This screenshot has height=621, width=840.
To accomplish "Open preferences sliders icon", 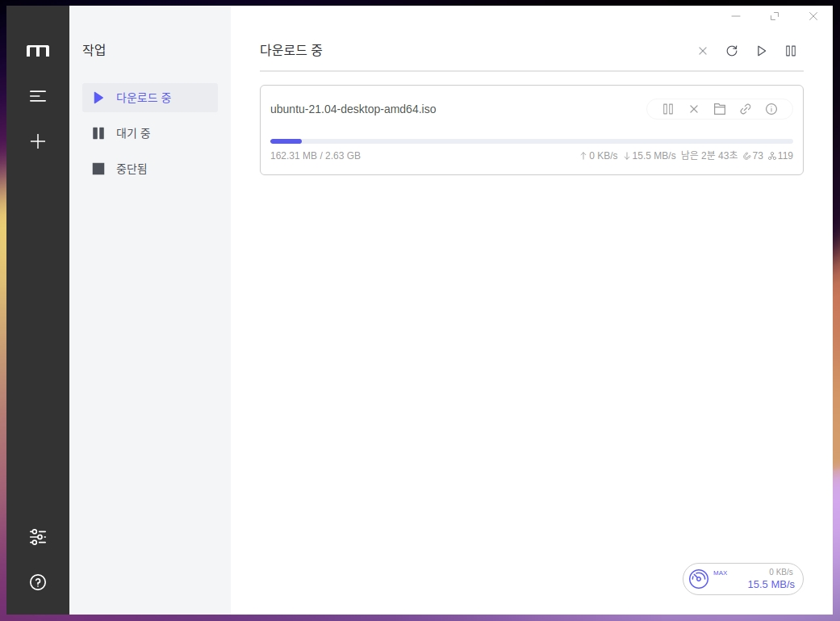I will point(37,536).
